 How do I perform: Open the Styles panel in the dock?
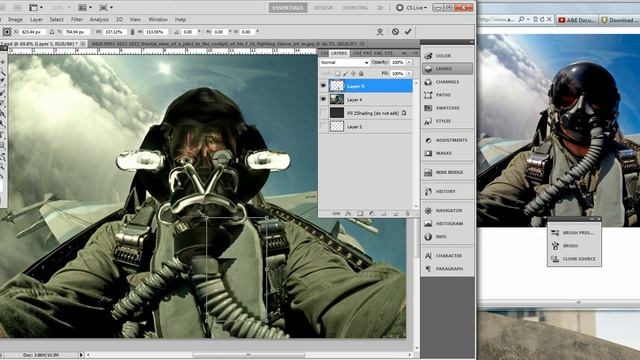(x=447, y=121)
